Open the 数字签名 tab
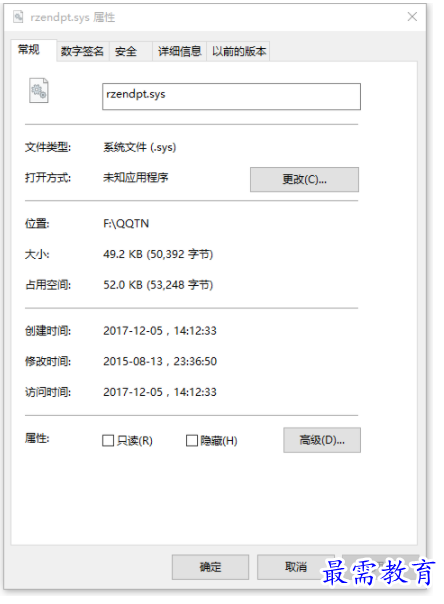 click(82, 51)
